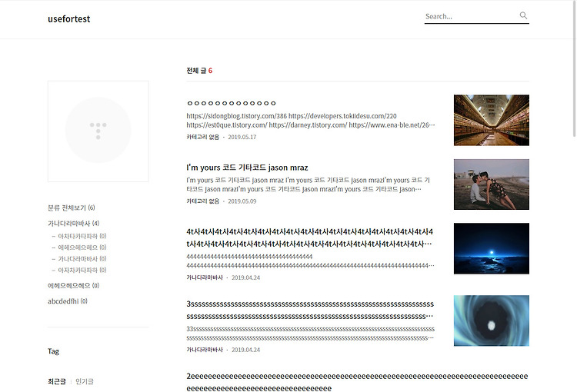Click 가나다라마바사 category under the 4444 post
This screenshot has height=392, width=577.
coord(205,277)
